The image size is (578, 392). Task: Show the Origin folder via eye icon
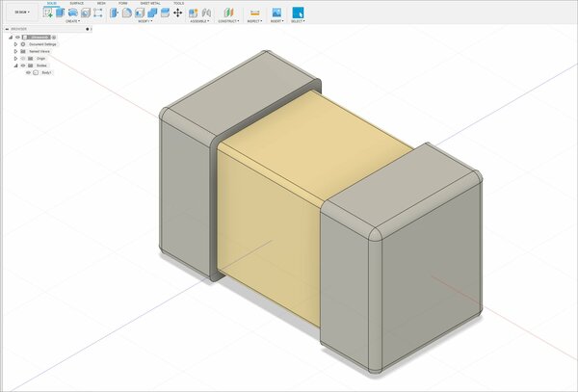(23, 59)
